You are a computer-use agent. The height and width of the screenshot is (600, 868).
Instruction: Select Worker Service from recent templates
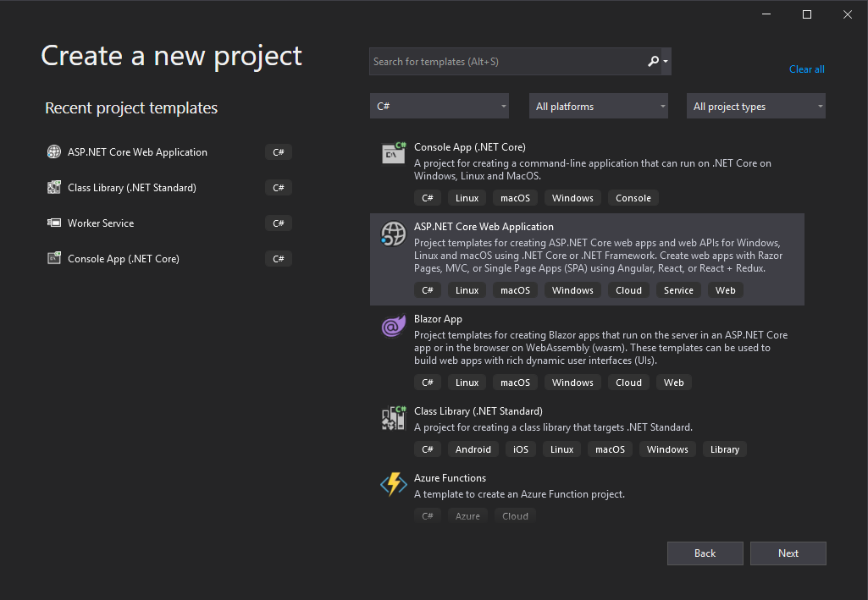tap(101, 223)
